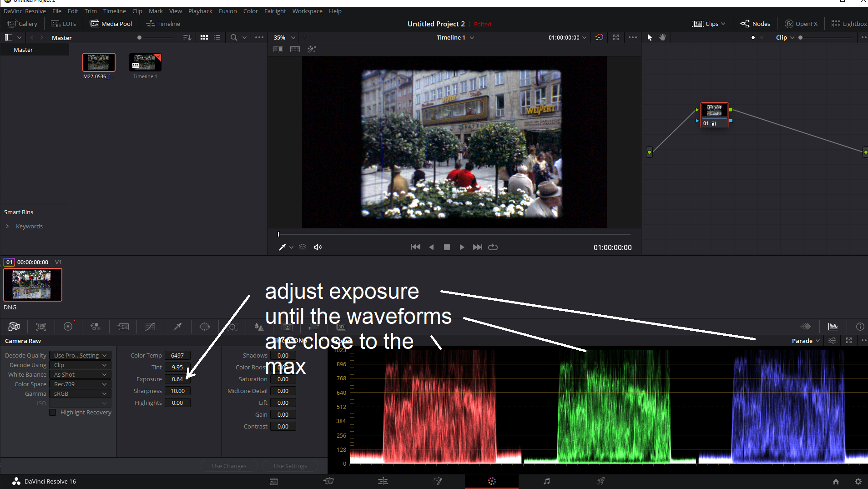The width and height of the screenshot is (868, 489).
Task: Open the Keyframes palette icon
Action: pyautogui.click(x=806, y=326)
